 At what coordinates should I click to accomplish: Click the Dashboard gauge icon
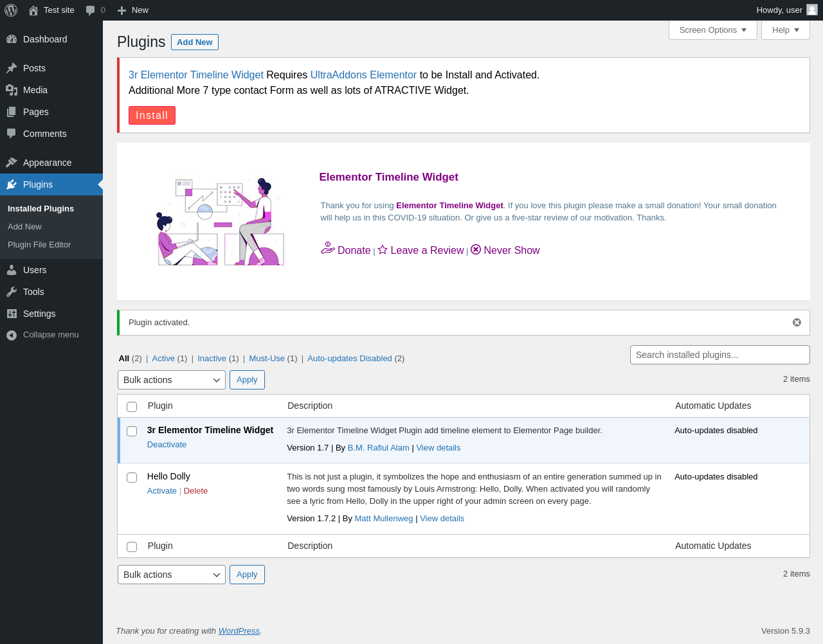(12, 39)
